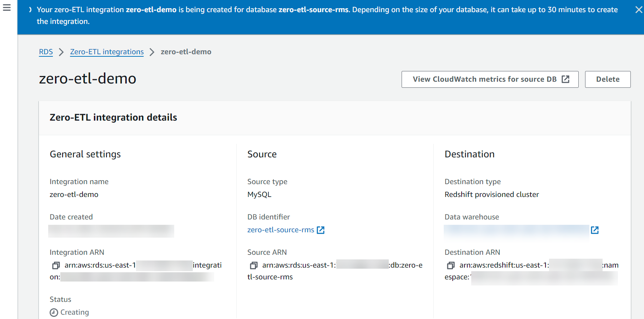Open zero-etl-source-rms DB identifier link

coord(281,230)
